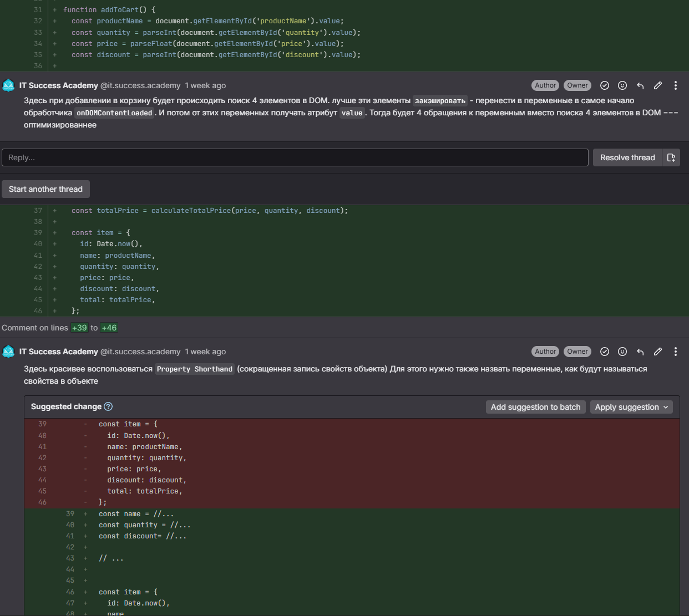Open more actions menu on second comment
The height and width of the screenshot is (616, 689).
click(x=675, y=352)
